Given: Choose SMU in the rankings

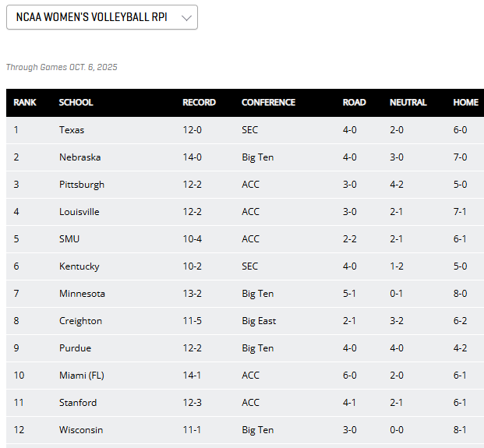Looking at the screenshot, I should point(69,239).
